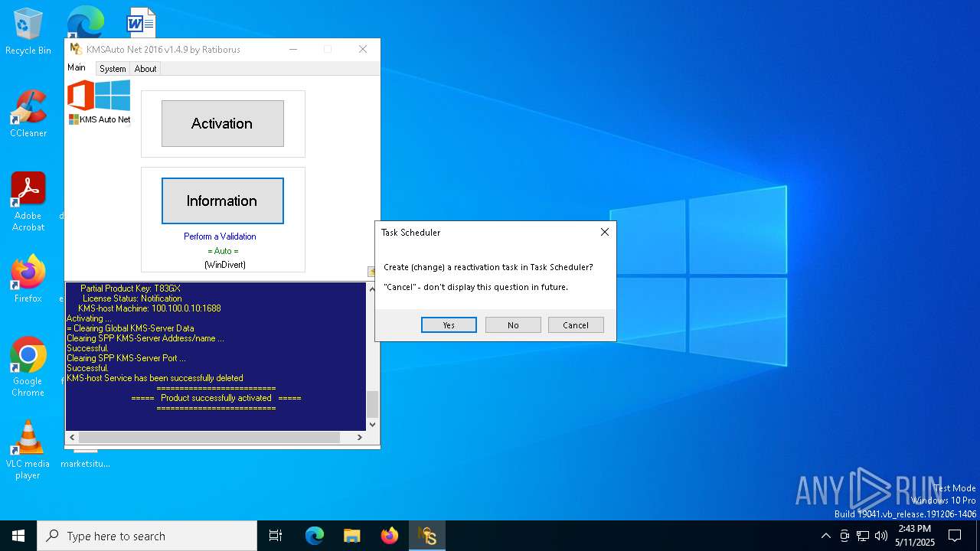Screen dimensions: 980x551
Task: Click the Information button
Action: coord(222,201)
